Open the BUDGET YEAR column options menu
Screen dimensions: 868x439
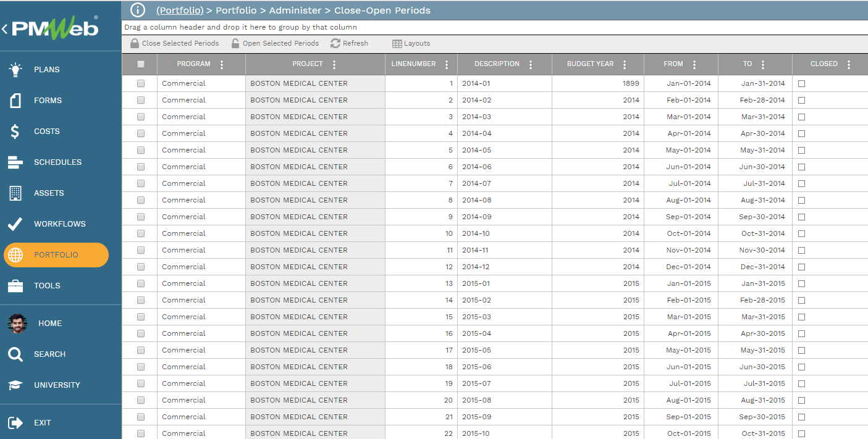pos(625,64)
